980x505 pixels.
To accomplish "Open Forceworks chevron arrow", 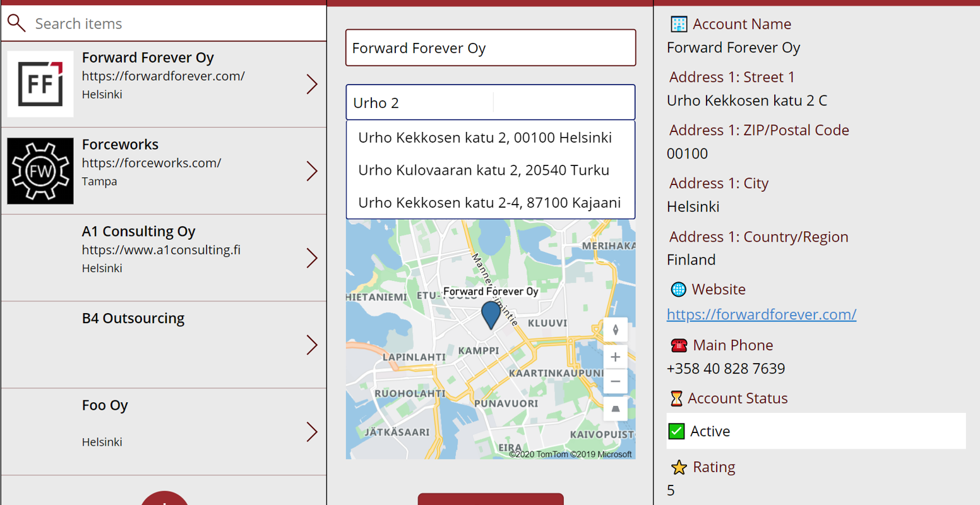I will (x=312, y=171).
